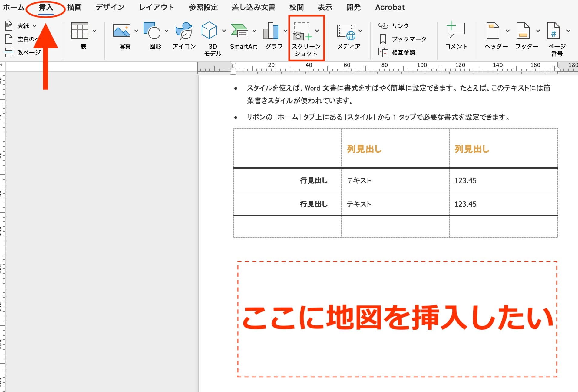Image resolution: width=578 pixels, height=392 pixels.
Task: Insert a 改ページ (Page Break)
Action: pos(22,52)
